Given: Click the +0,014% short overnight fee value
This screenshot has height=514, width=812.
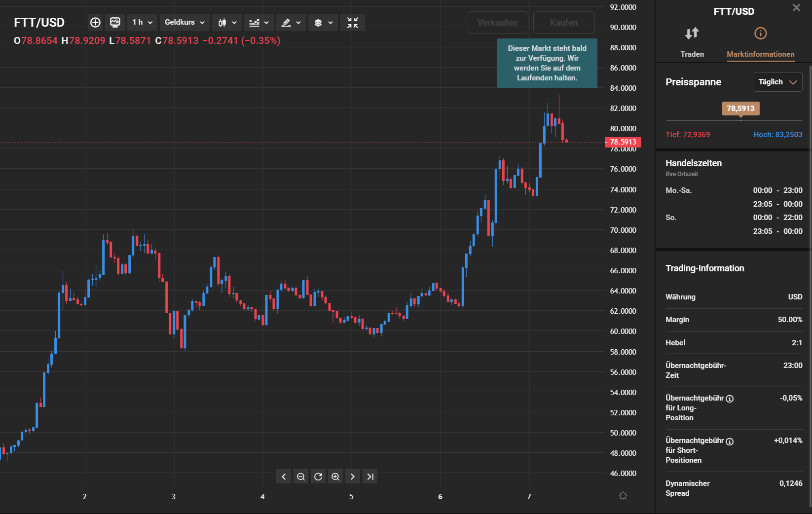Looking at the screenshot, I should [788, 441].
